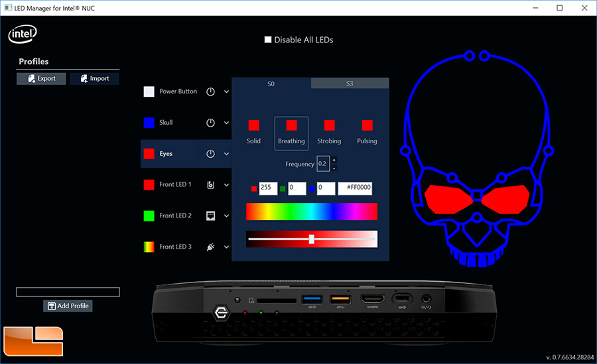Expand the Front LED 3 dropdown chevron
The image size is (597, 364).
tap(227, 247)
